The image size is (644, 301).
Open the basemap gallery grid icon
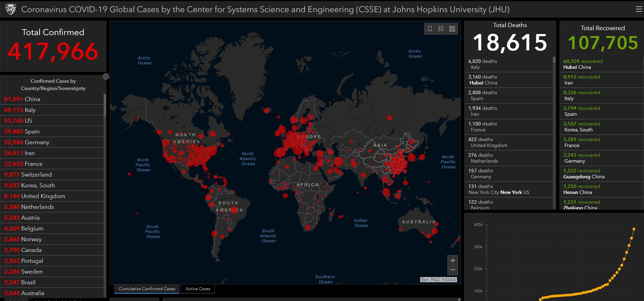pos(452,29)
